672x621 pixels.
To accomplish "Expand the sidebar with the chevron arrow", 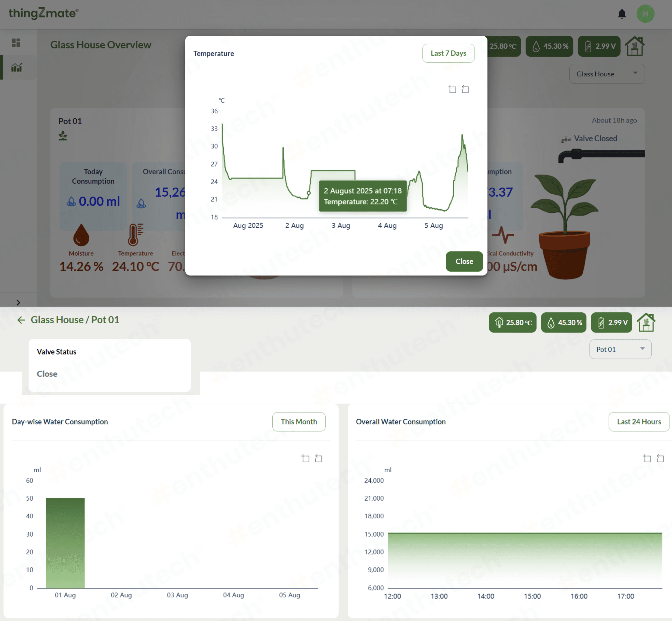I will (x=18, y=302).
